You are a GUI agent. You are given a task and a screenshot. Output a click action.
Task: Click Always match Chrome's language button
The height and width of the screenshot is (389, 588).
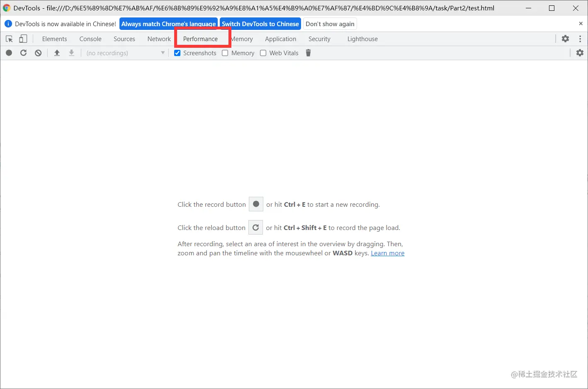coord(169,24)
